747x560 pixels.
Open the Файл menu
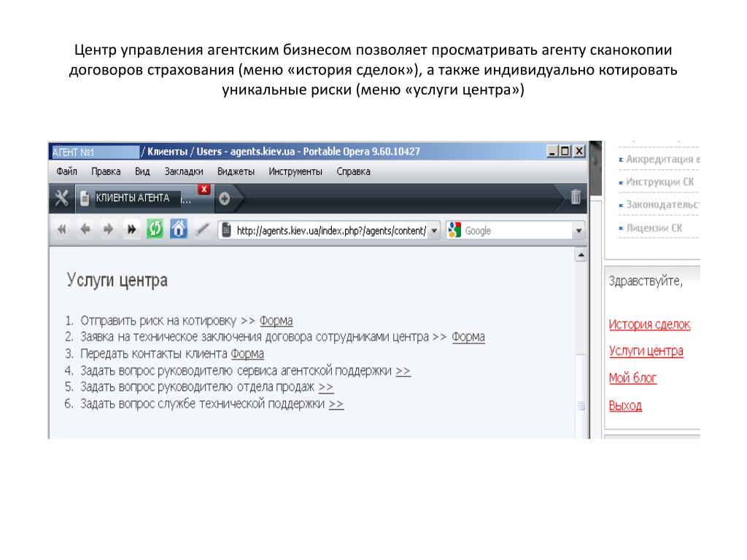pos(66,171)
